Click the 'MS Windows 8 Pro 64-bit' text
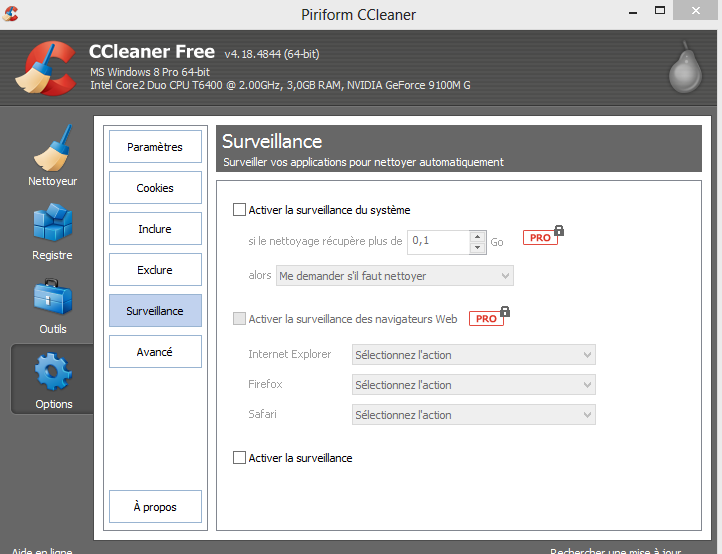 [150, 72]
